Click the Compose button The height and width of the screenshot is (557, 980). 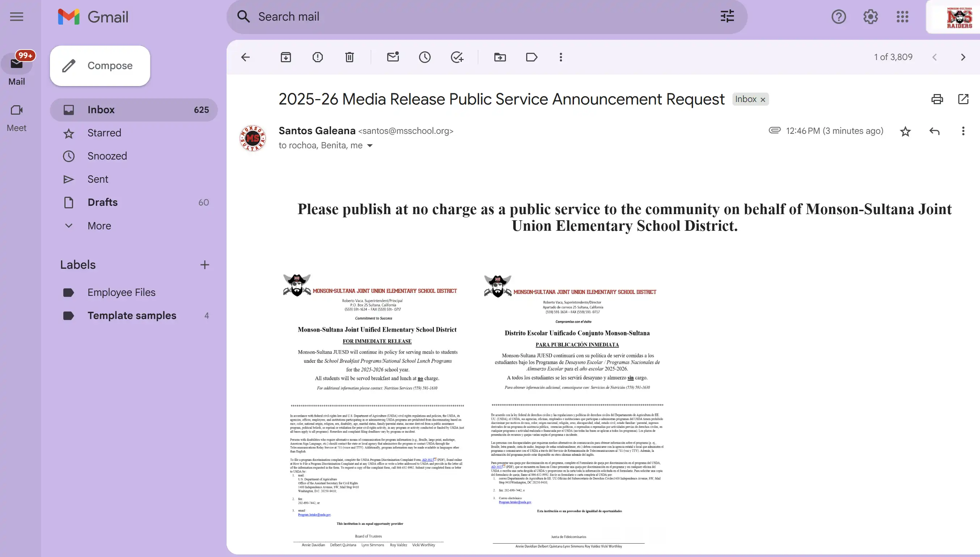pyautogui.click(x=100, y=66)
